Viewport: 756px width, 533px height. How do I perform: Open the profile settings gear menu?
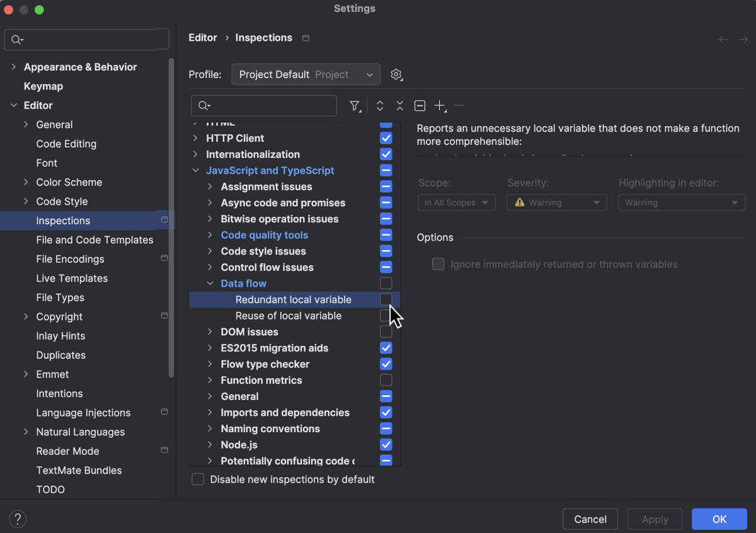tap(396, 74)
